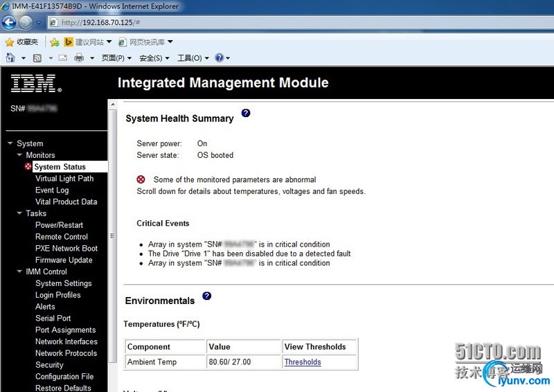This screenshot has height=392, width=554.
Task: Open the Remote Control task
Action: 62,237
